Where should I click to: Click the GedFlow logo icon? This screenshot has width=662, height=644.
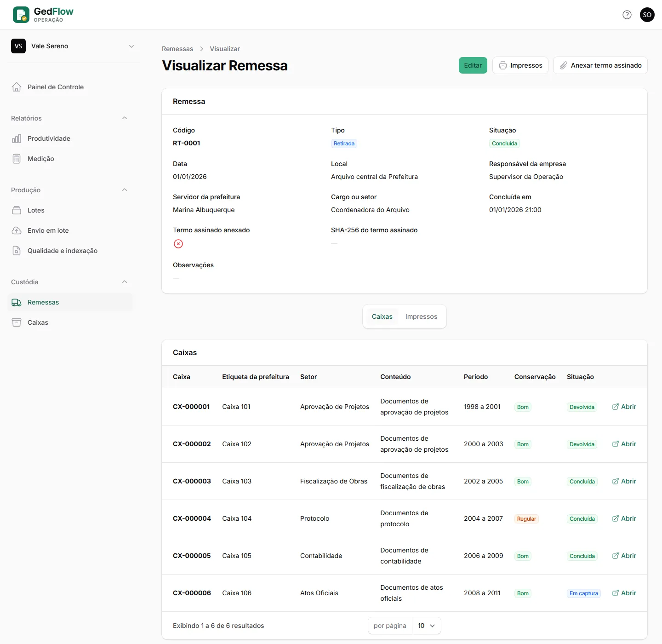click(x=21, y=15)
